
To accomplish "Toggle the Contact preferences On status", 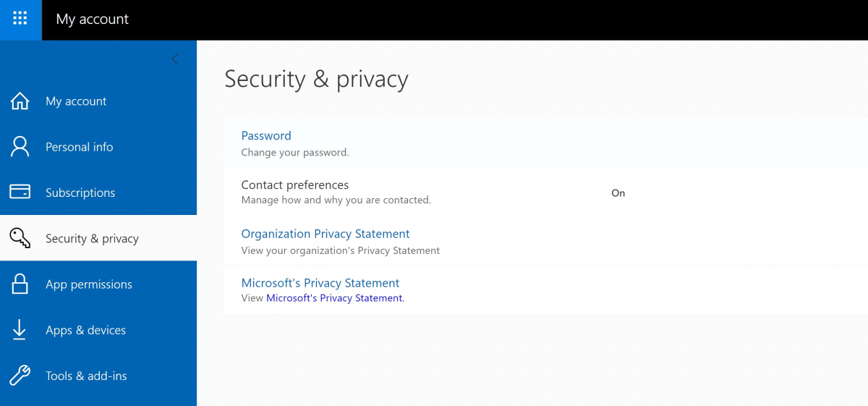I will point(618,193).
